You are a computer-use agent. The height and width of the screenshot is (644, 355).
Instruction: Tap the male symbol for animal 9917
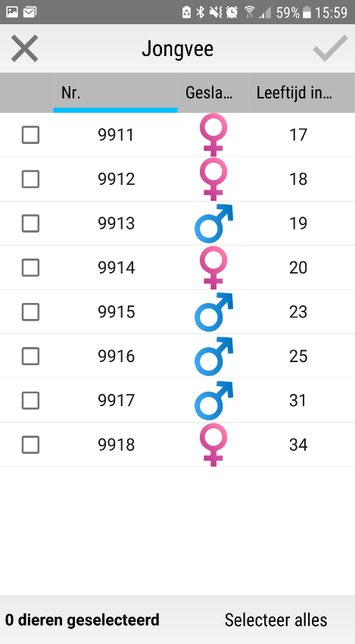[213, 401]
